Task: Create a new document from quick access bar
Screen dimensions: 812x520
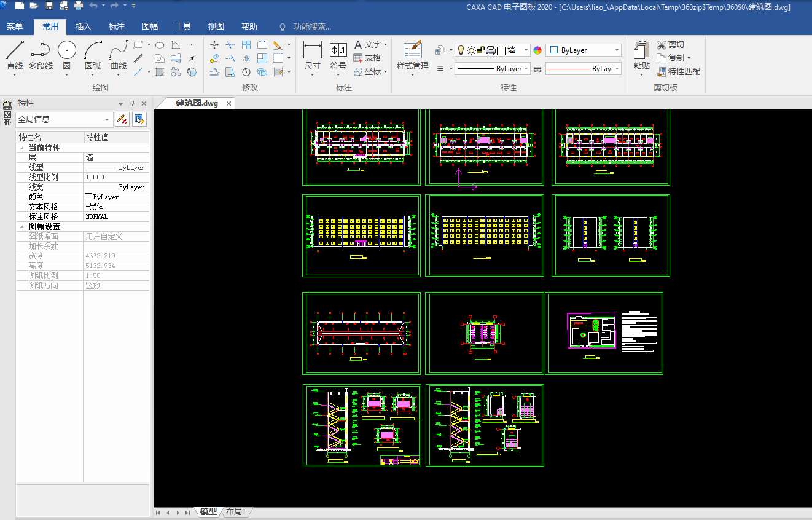Action: (x=20, y=6)
